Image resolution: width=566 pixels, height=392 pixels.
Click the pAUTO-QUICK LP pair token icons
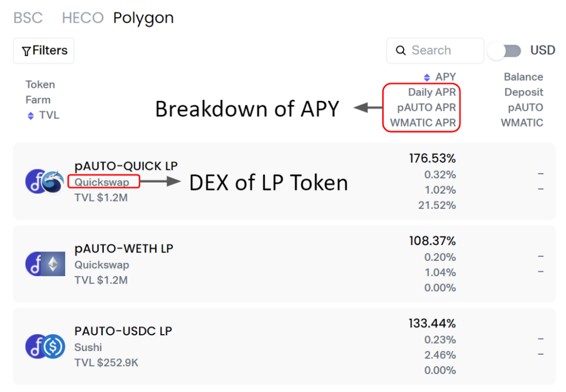tap(45, 181)
